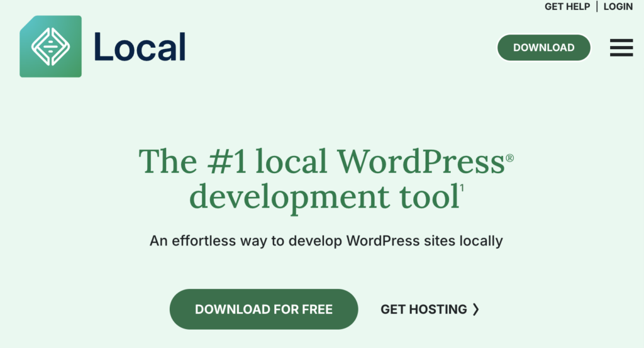Click the registered trademark symbol after WordPress
Viewport: 644px width, 348px height.
(509, 158)
